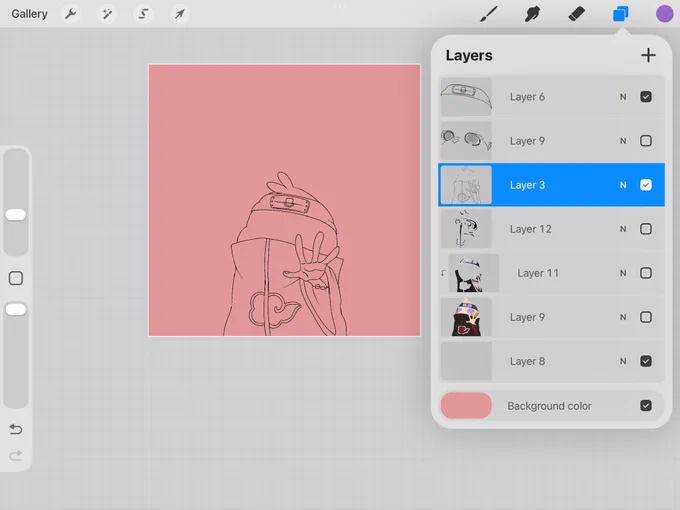
Task: Select the Eraser tool
Action: pos(576,14)
